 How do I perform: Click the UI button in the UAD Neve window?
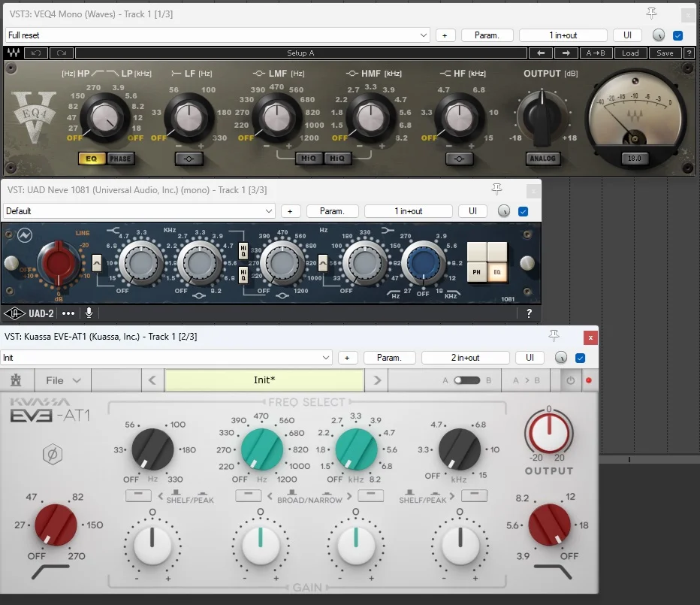pyautogui.click(x=472, y=211)
